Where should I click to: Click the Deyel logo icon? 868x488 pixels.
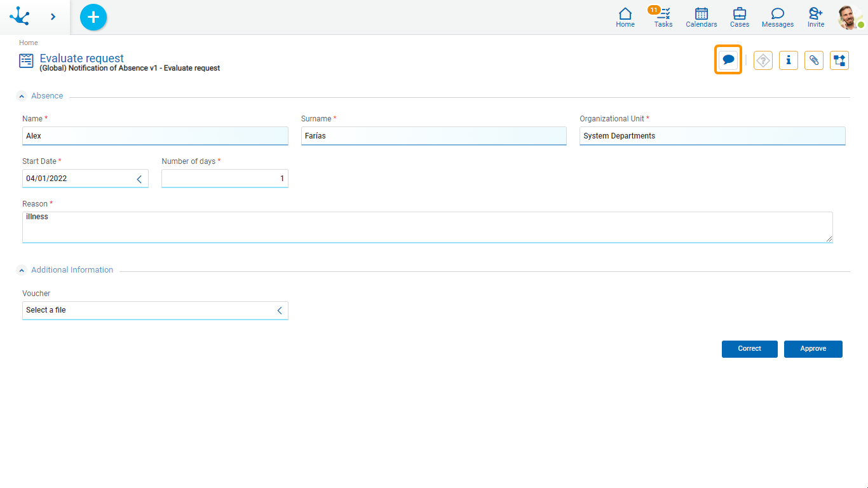[20, 17]
